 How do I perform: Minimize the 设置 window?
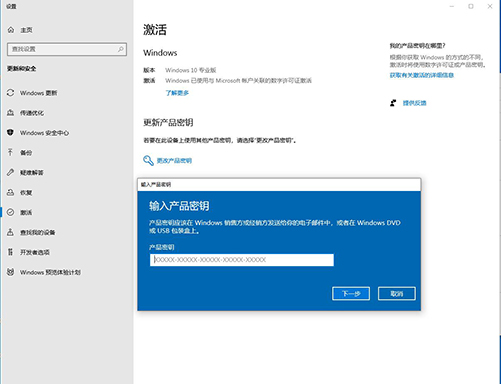[x=452, y=6]
